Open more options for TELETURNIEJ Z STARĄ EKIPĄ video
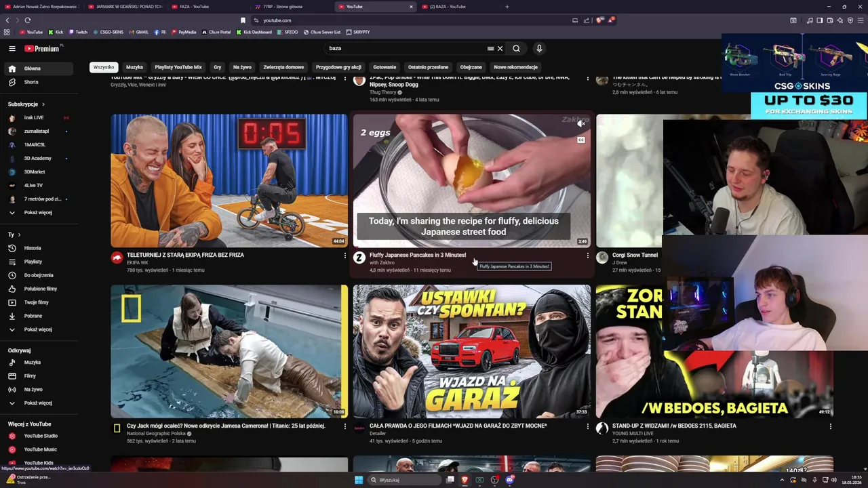868x488 pixels. [x=344, y=256]
